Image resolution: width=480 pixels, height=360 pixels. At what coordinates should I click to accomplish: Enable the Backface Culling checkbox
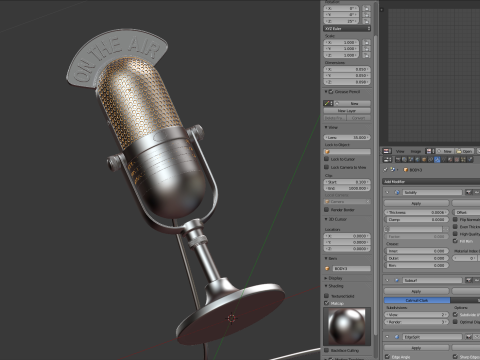click(327, 350)
